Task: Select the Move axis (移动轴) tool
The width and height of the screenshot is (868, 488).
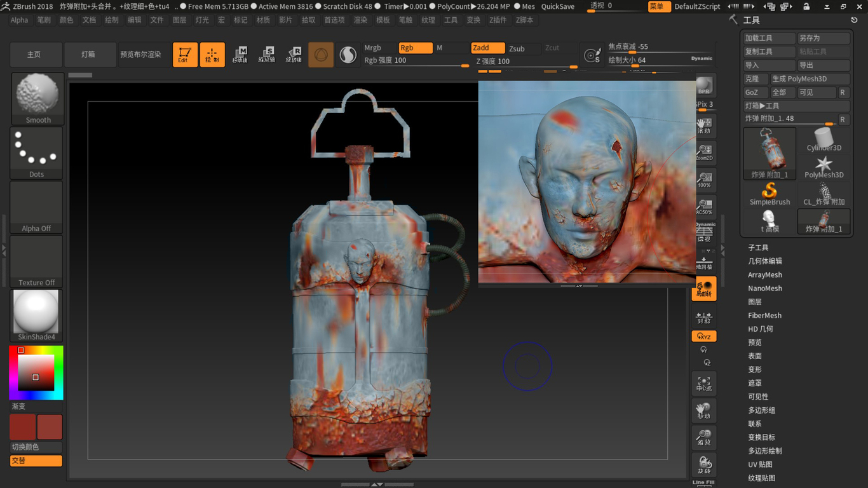Action: tap(240, 55)
